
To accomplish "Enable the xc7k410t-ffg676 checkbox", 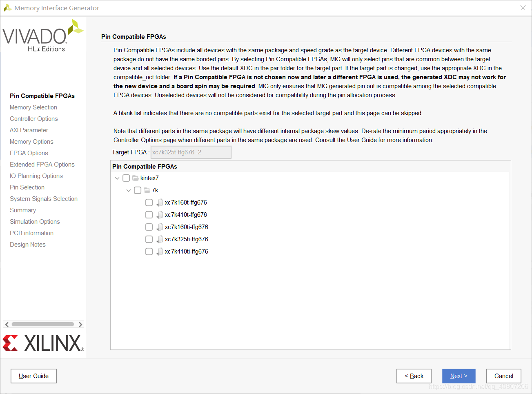I will (149, 215).
